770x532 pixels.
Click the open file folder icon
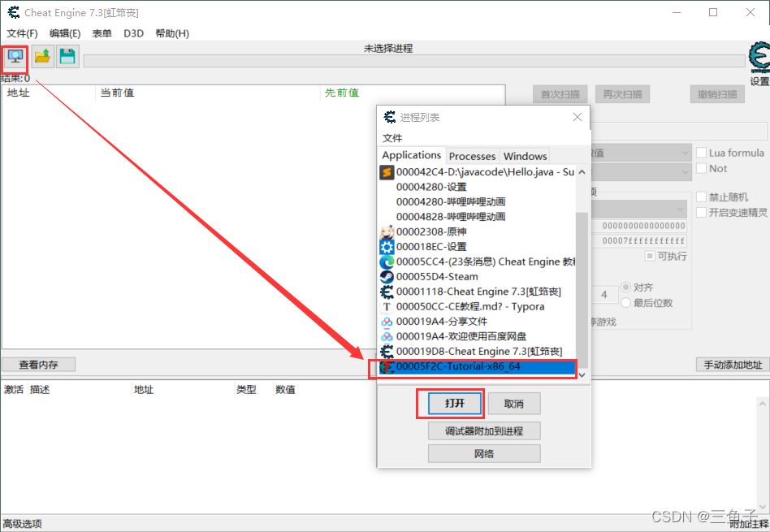tap(43, 57)
